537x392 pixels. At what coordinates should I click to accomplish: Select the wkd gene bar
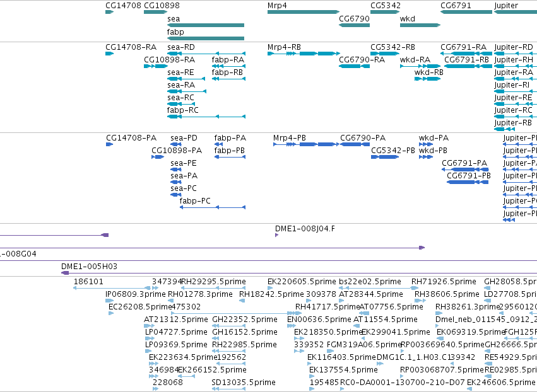(420, 25)
